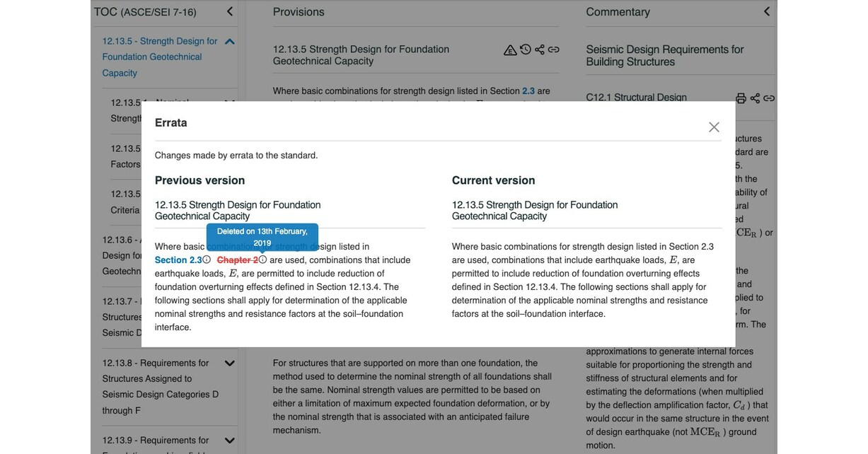Follow the 2.3 link in Provisions text
The width and height of the screenshot is (868, 454).
528,91
